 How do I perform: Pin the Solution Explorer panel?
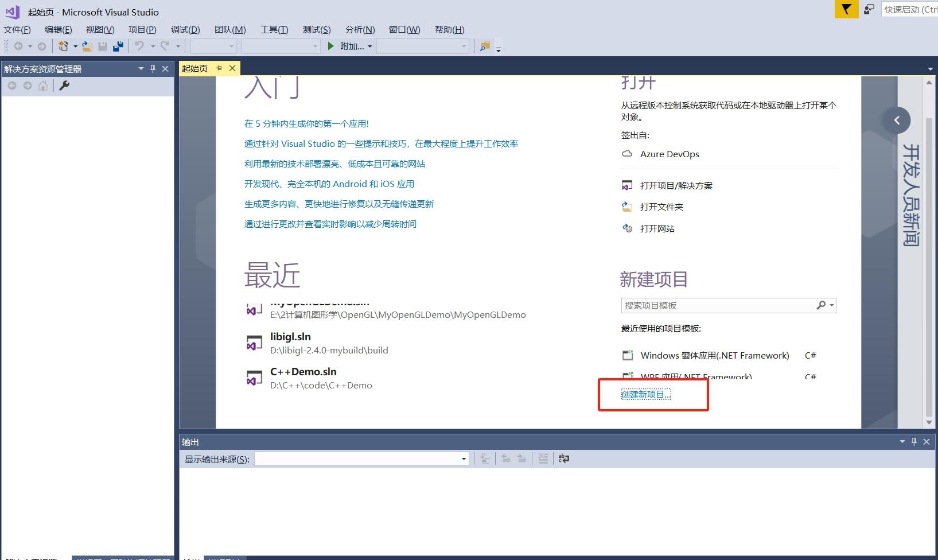click(x=153, y=68)
